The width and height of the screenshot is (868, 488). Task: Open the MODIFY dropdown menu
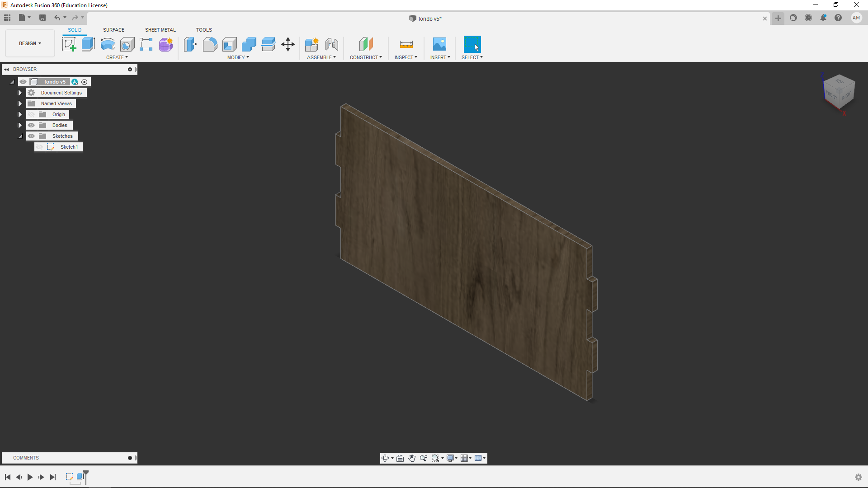click(238, 57)
